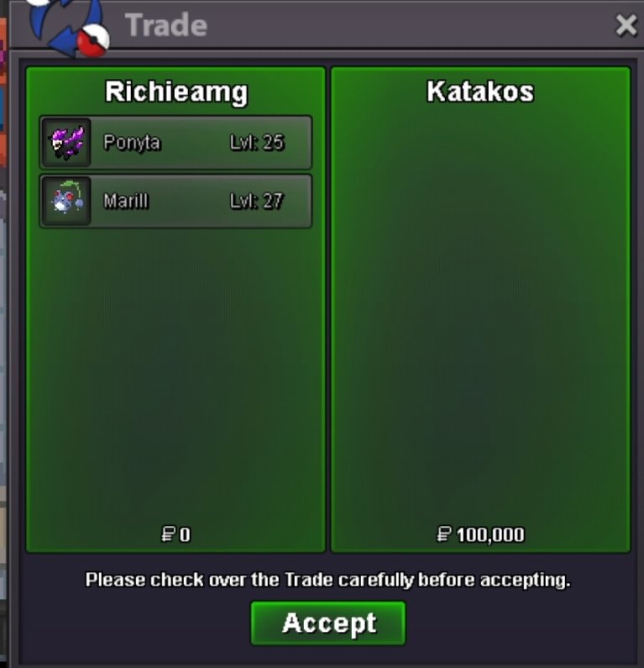Select the Marill sprite thumbnail

point(67,201)
